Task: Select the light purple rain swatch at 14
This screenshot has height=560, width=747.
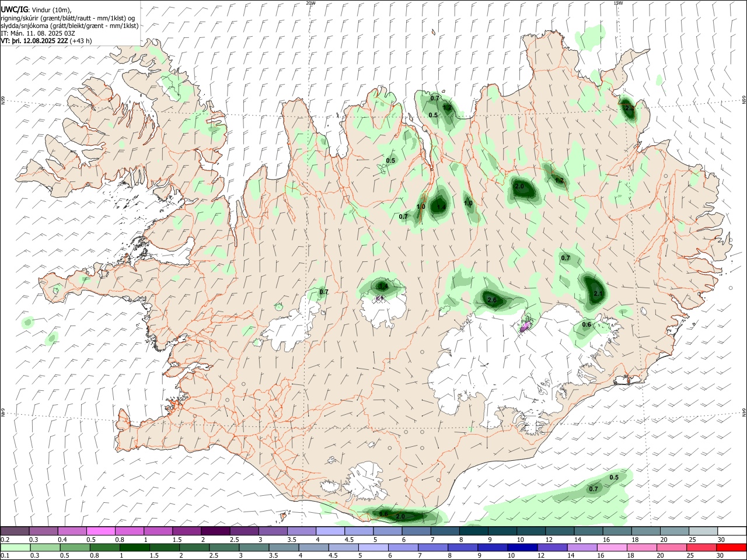Action: coord(581,547)
